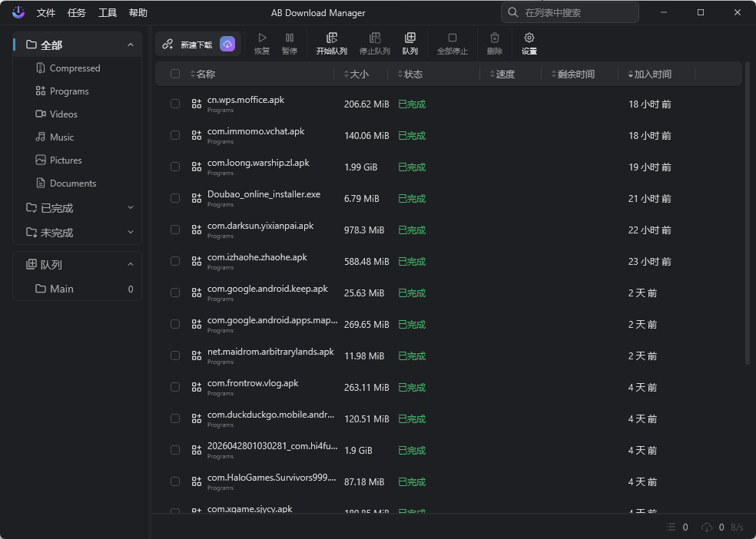Check the box for com.darksun.yixianpai.apk
Viewport: 756px width, 539px height.
175,230
